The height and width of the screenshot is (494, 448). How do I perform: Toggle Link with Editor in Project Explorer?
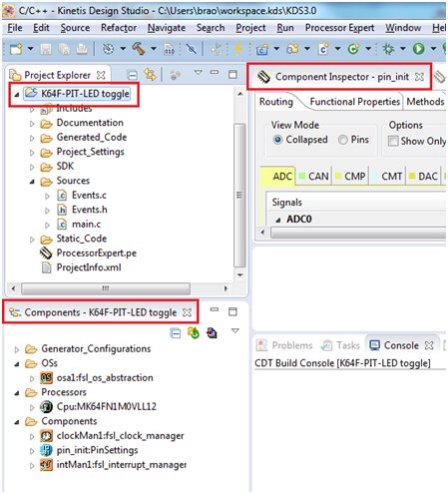click(150, 75)
